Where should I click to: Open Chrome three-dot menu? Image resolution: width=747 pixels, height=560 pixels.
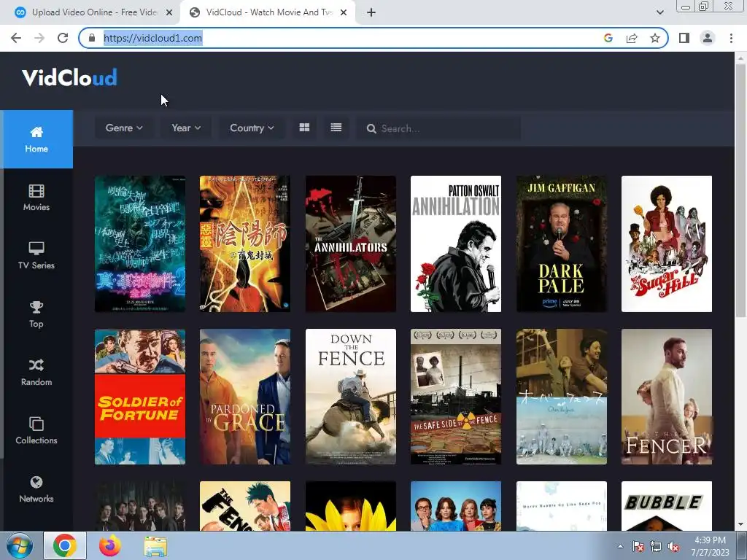pos(731,38)
